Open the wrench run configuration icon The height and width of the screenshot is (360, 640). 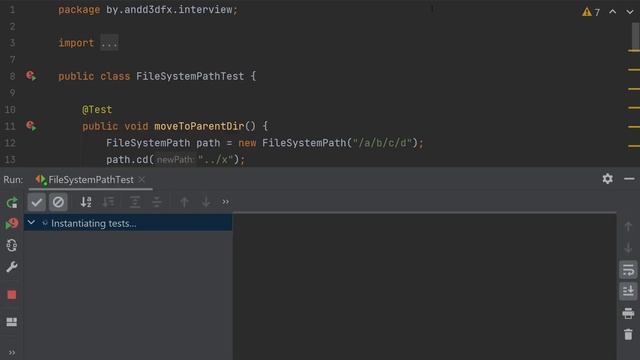(12, 267)
